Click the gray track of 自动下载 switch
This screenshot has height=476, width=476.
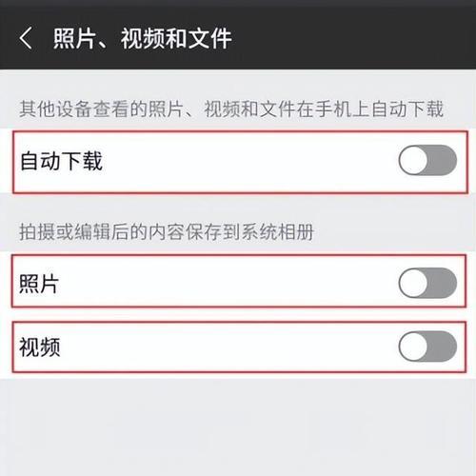pos(442,160)
